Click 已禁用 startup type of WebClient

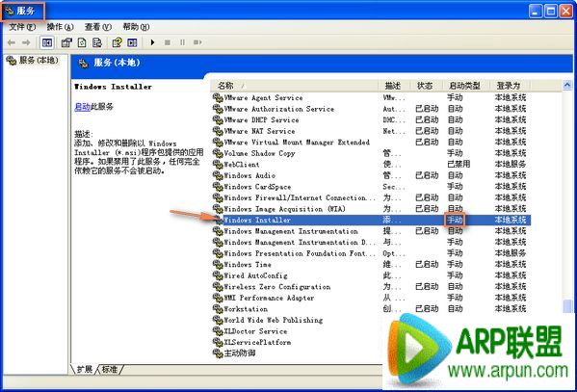click(x=459, y=165)
